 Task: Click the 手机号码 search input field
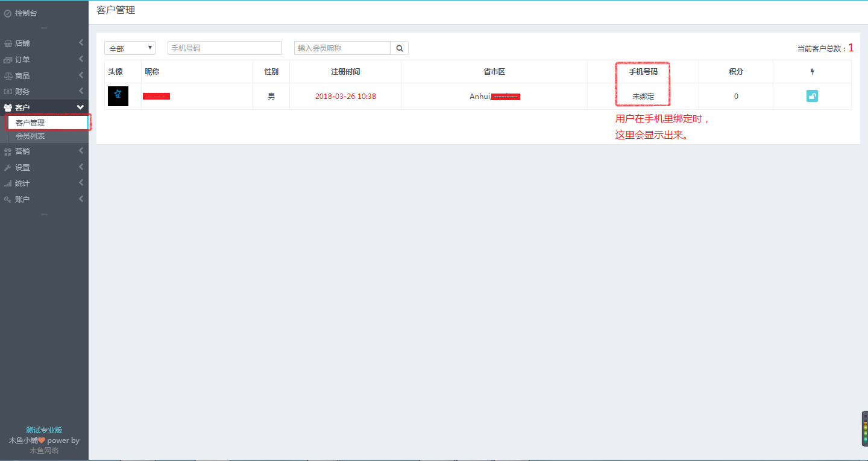224,48
